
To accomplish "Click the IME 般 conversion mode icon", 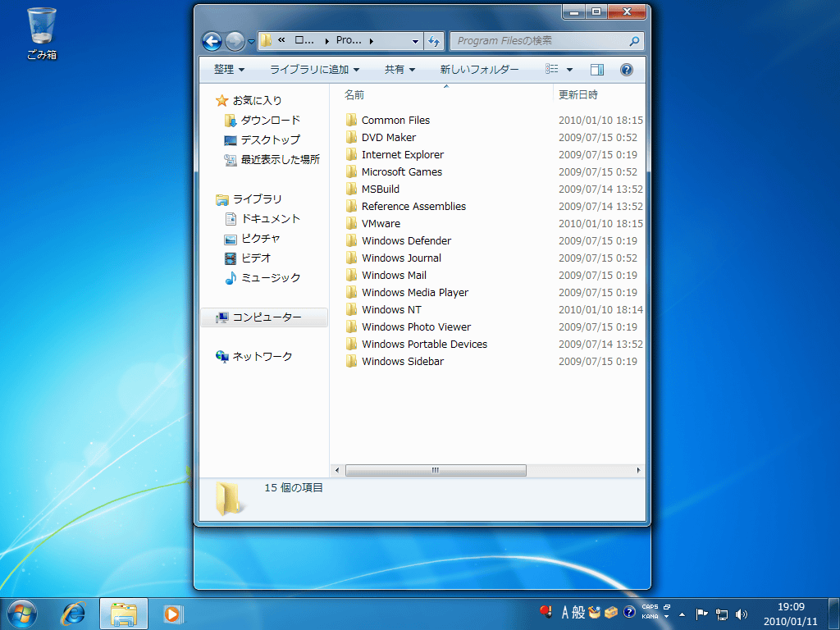I will [578, 612].
